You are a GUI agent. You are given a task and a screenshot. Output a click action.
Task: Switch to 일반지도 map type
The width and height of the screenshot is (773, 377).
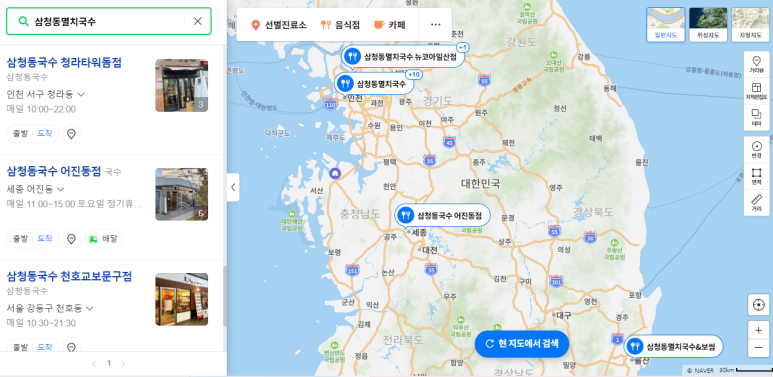[666, 25]
